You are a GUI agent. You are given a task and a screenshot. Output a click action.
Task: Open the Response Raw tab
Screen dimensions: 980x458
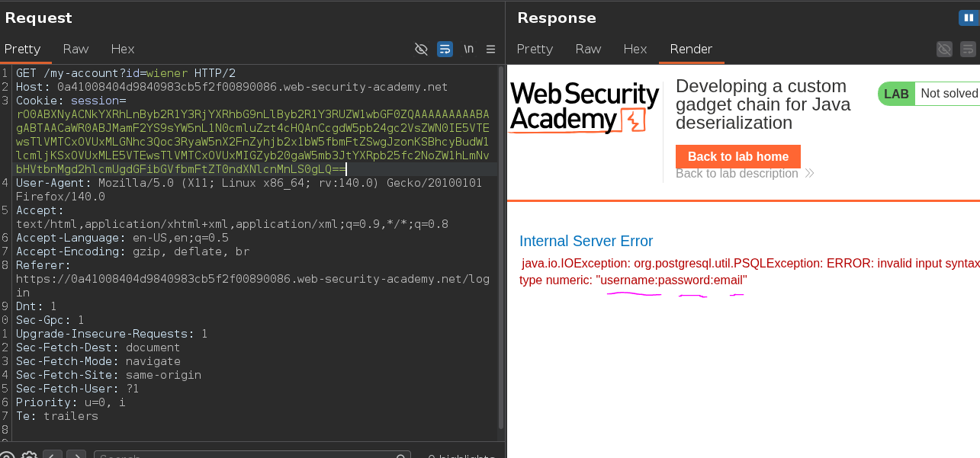click(588, 49)
